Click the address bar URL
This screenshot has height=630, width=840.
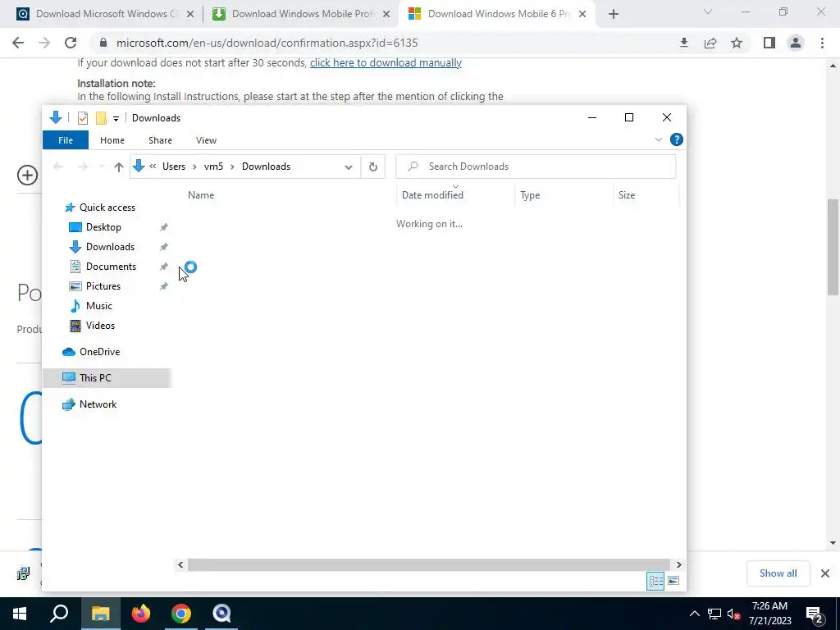pyautogui.click(x=267, y=43)
